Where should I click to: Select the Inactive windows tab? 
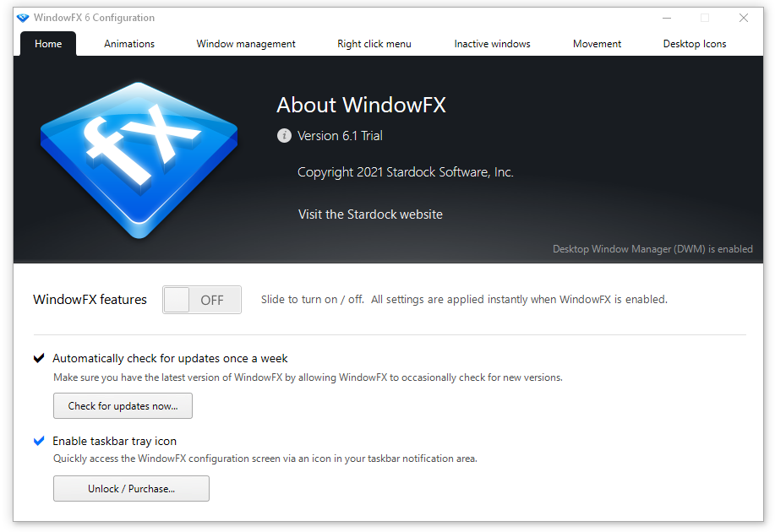coord(492,43)
